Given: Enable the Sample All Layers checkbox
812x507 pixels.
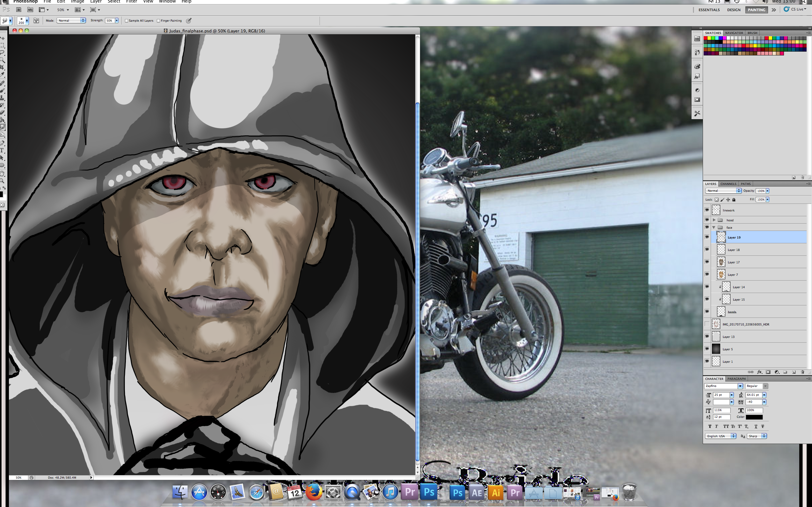Looking at the screenshot, I should pyautogui.click(x=127, y=21).
